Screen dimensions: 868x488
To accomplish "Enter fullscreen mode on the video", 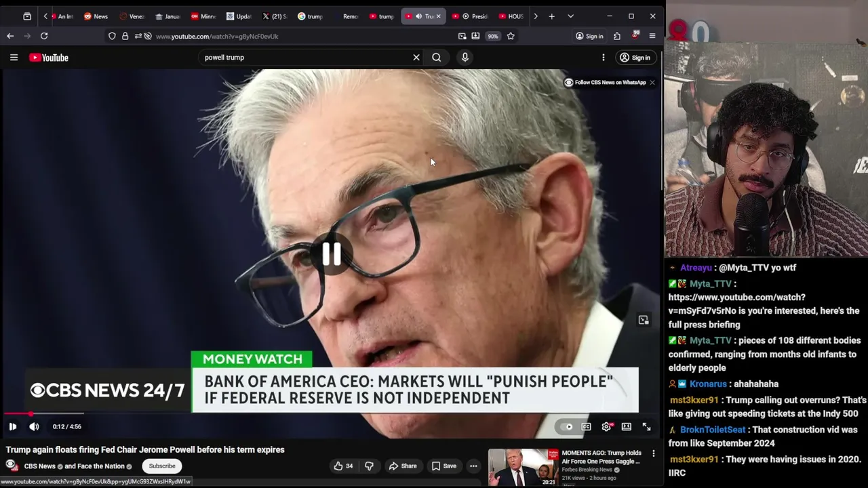I will (x=646, y=426).
